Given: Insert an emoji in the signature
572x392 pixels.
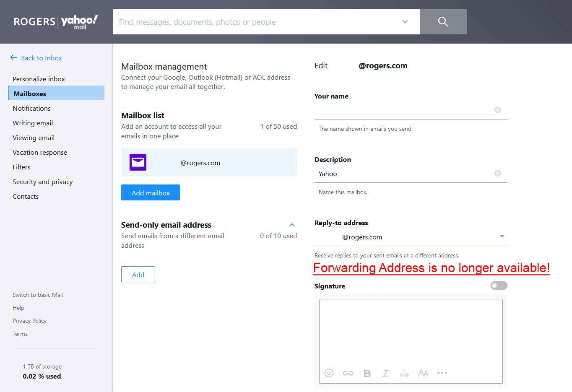Looking at the screenshot, I should pos(329,373).
